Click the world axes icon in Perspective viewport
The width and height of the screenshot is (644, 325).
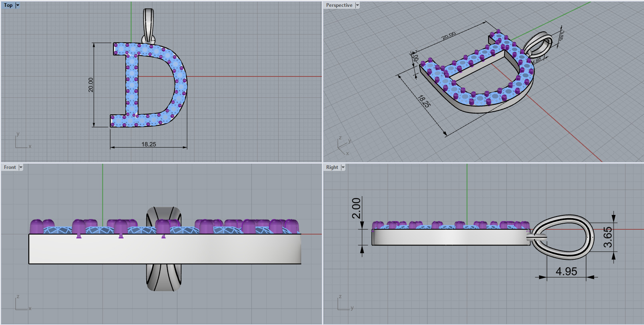click(x=344, y=146)
